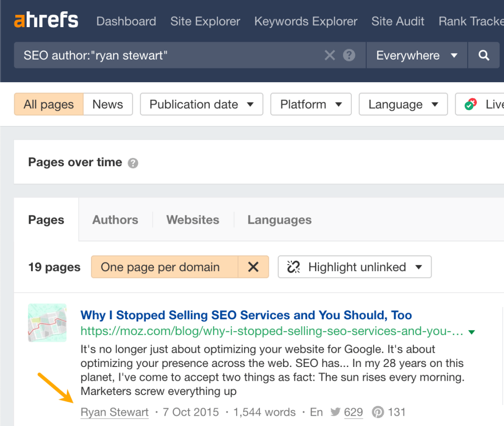Open search help via question mark icon
Viewport: 504px width, 426px height.
coord(349,55)
